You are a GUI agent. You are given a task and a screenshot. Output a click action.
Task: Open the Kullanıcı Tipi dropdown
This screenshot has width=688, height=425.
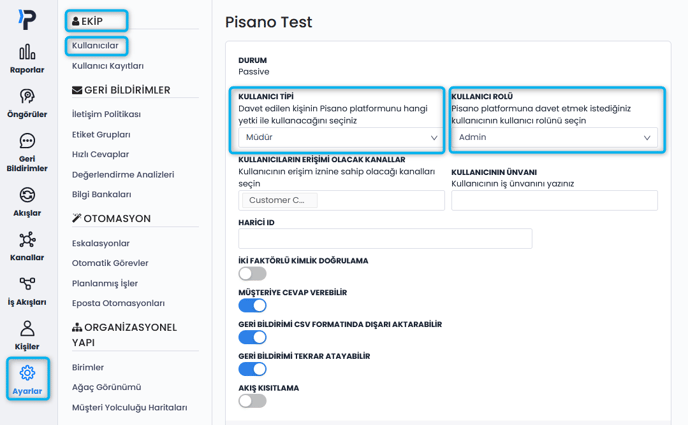point(341,138)
